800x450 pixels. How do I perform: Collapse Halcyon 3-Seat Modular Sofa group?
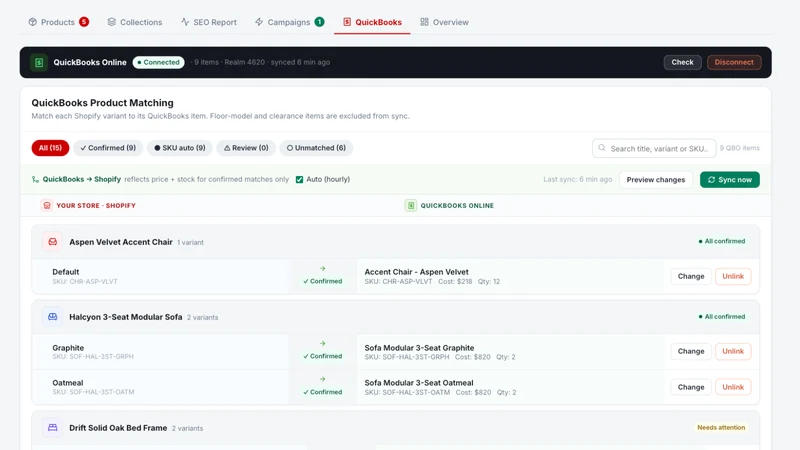pos(395,317)
